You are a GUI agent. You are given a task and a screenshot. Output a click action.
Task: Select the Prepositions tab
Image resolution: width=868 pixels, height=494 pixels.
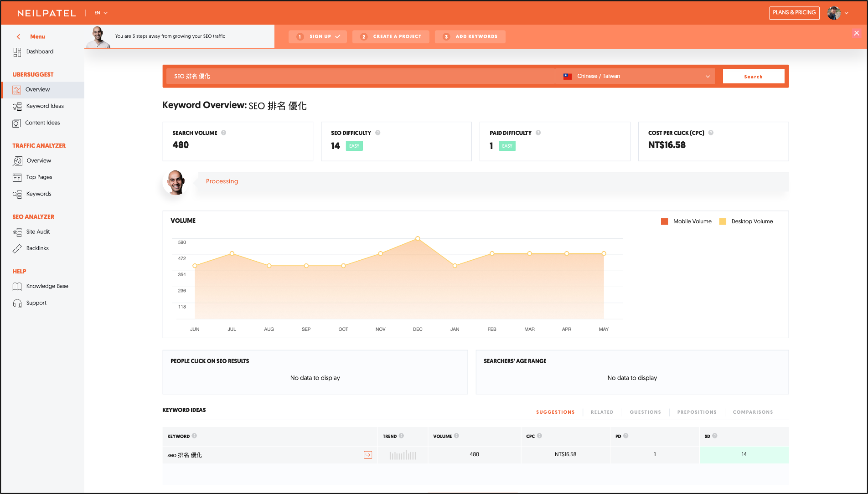pos(697,412)
